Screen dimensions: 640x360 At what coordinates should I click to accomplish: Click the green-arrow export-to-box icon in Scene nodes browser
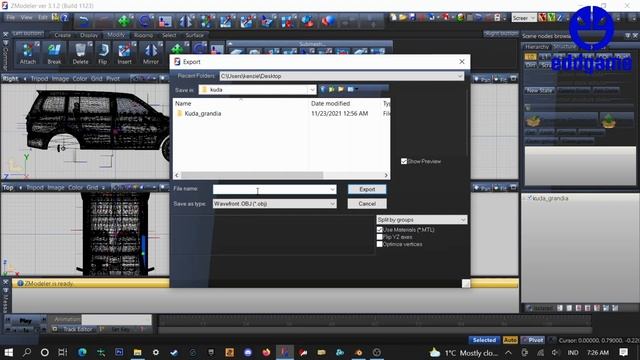[608, 121]
